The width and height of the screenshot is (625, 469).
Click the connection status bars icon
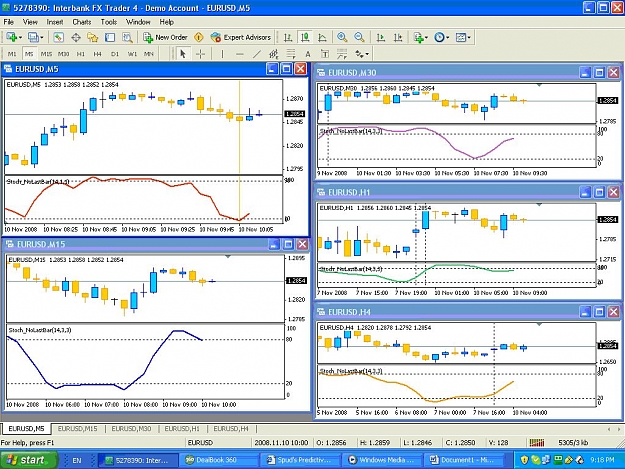[537, 443]
